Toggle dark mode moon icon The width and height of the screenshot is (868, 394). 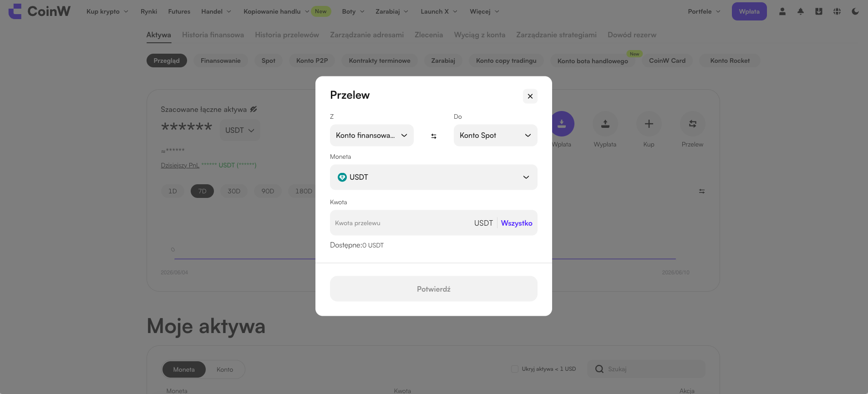tap(855, 11)
